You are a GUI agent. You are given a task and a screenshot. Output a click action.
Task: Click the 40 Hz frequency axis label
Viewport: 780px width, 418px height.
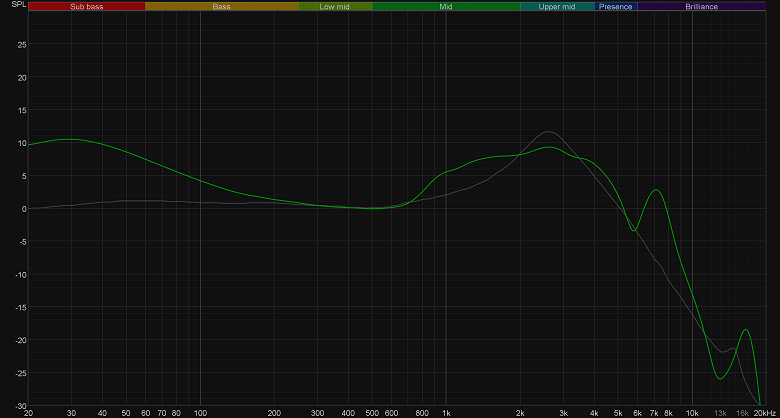point(102,413)
